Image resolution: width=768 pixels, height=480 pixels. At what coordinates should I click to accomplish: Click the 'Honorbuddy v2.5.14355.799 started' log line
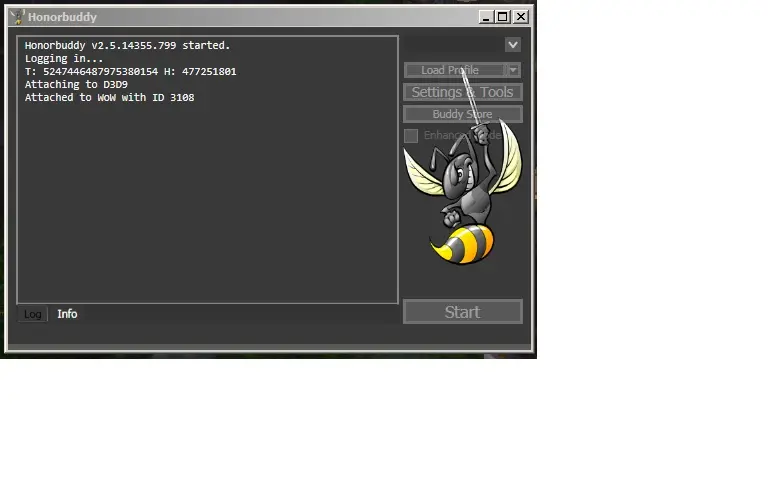[x=127, y=46]
